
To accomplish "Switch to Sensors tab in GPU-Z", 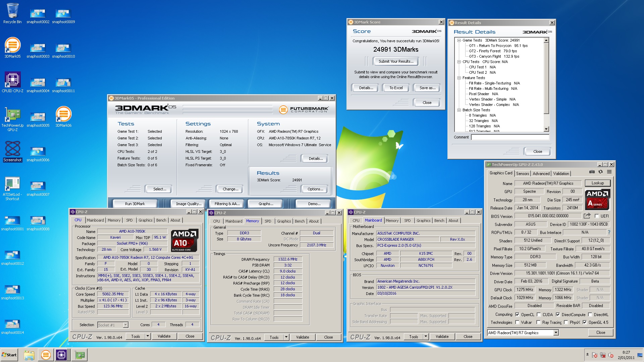I will click(x=523, y=174).
